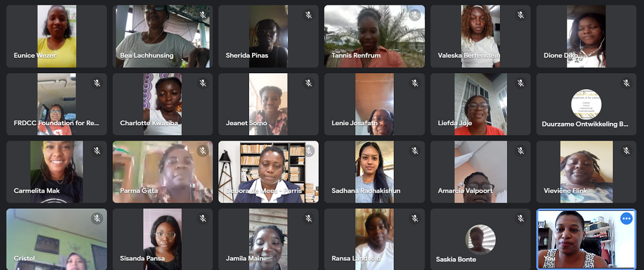
Task: Select Parma Gitta's video tile
Action: (163, 172)
